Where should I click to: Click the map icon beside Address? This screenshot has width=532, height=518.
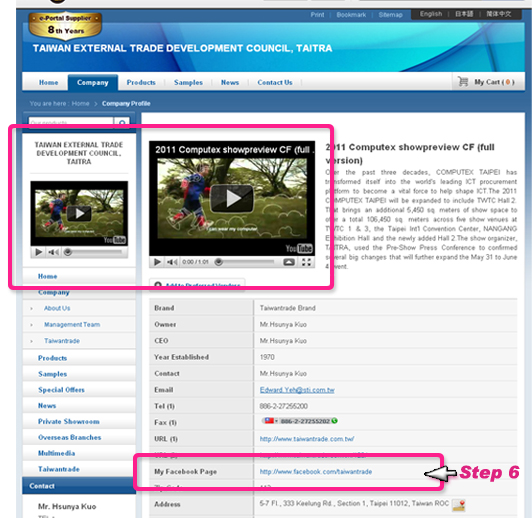(x=458, y=505)
